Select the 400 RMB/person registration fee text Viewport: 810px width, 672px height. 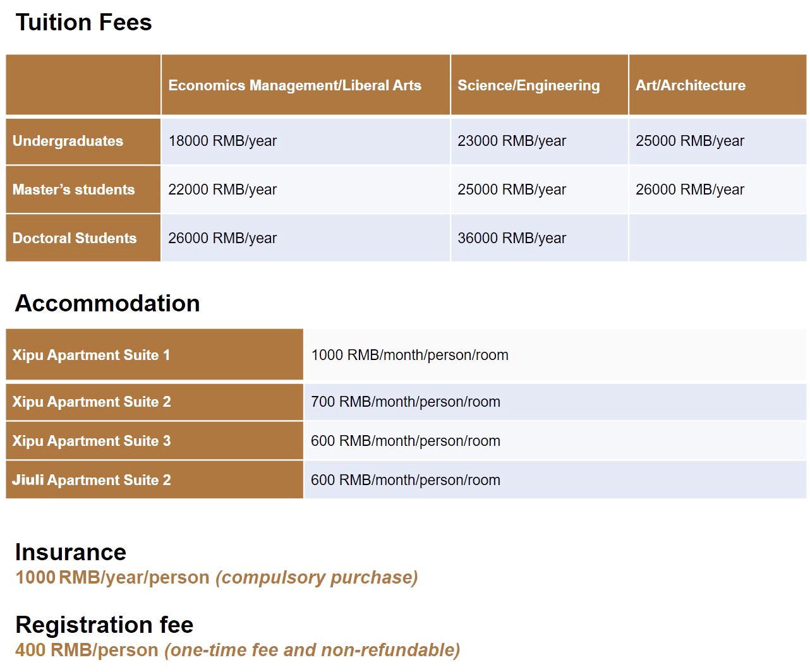pos(87,650)
